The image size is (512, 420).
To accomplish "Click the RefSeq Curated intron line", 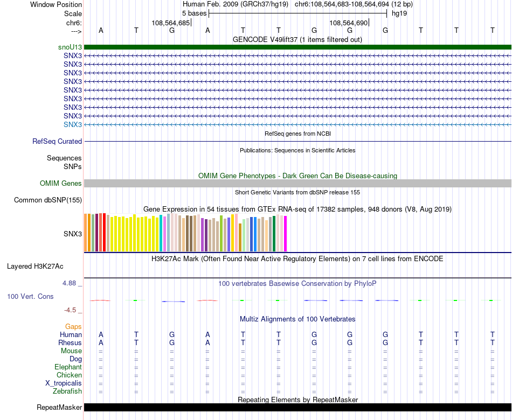I will coord(297,141).
